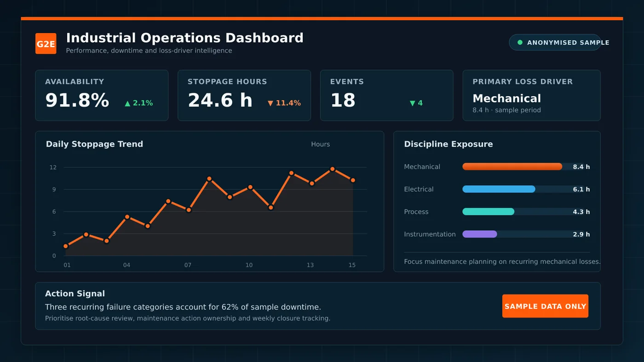Select the first data point on day 01
The image size is (644, 362).
[66, 246]
